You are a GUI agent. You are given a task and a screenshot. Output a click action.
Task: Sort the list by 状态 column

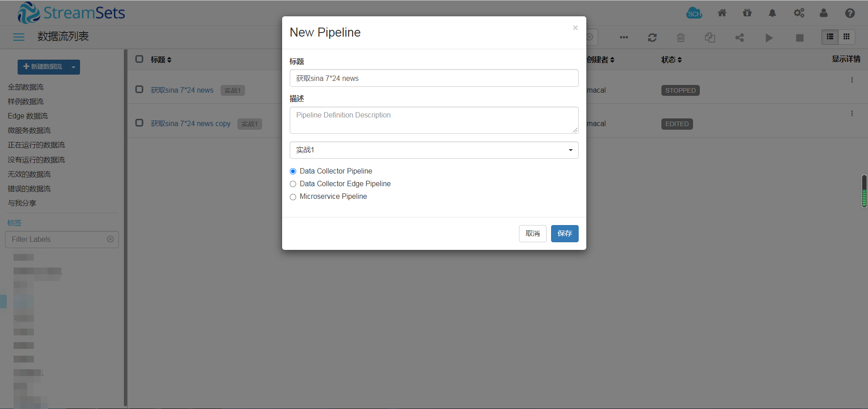click(x=671, y=60)
